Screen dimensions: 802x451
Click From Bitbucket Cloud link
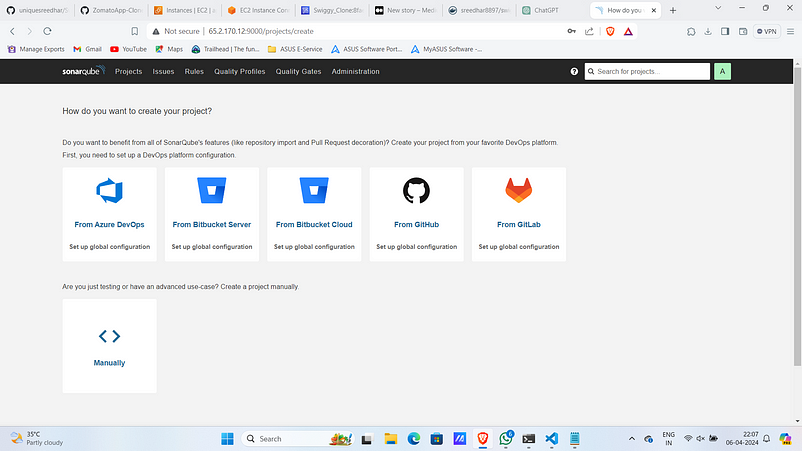(x=314, y=224)
